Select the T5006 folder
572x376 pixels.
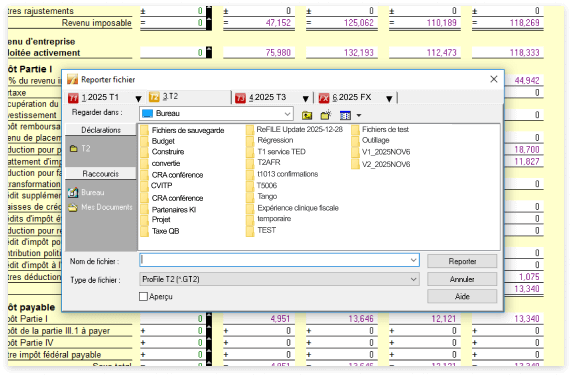click(x=262, y=186)
